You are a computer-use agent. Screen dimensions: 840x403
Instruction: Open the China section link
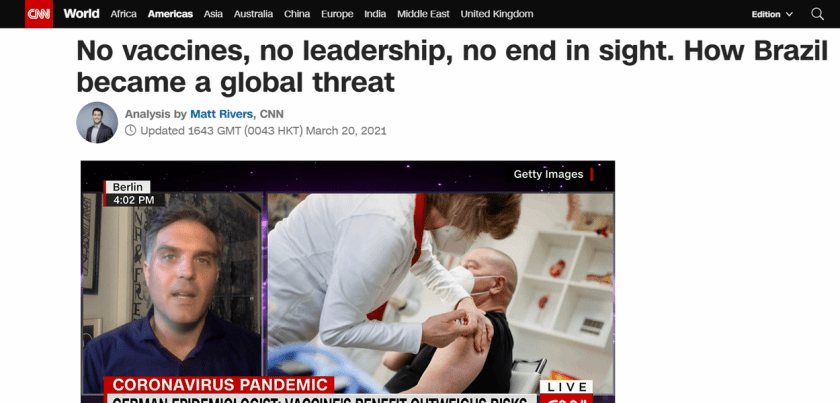point(297,14)
